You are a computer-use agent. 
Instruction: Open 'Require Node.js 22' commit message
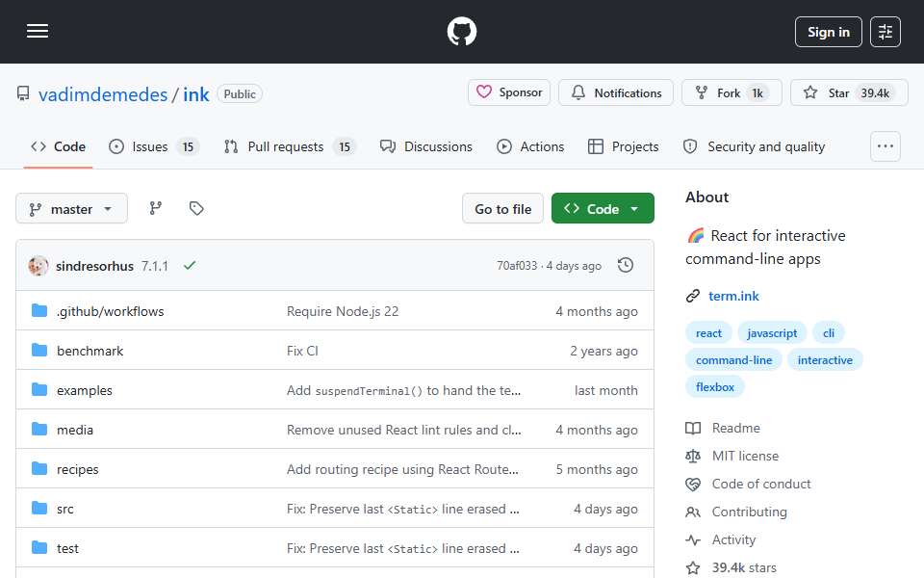[x=343, y=311]
